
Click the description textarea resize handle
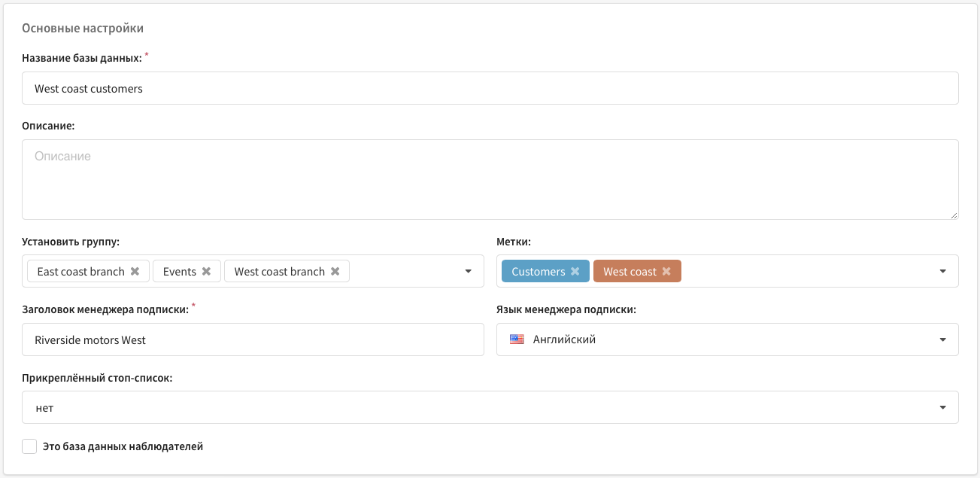(x=954, y=215)
